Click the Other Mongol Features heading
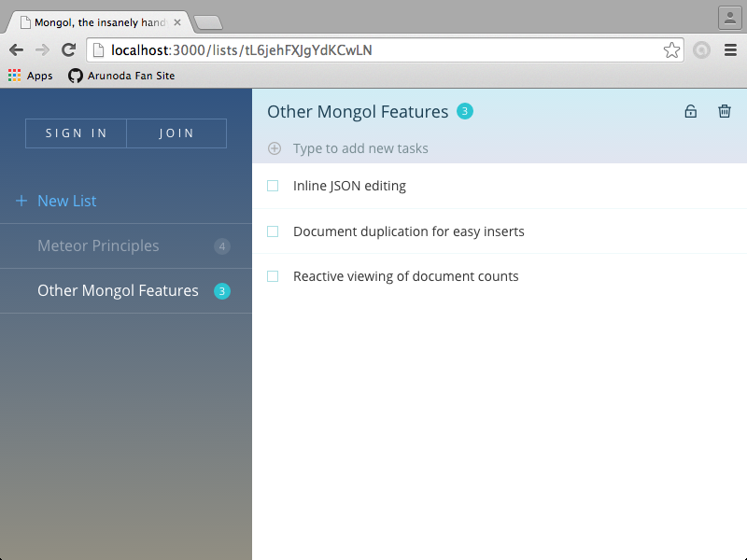 click(x=358, y=111)
